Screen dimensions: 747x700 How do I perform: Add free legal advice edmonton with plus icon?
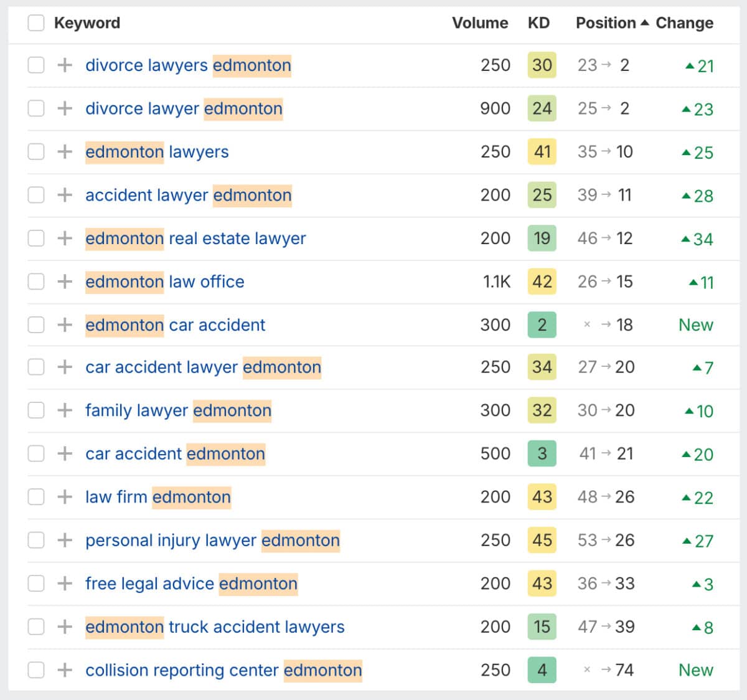tap(65, 584)
